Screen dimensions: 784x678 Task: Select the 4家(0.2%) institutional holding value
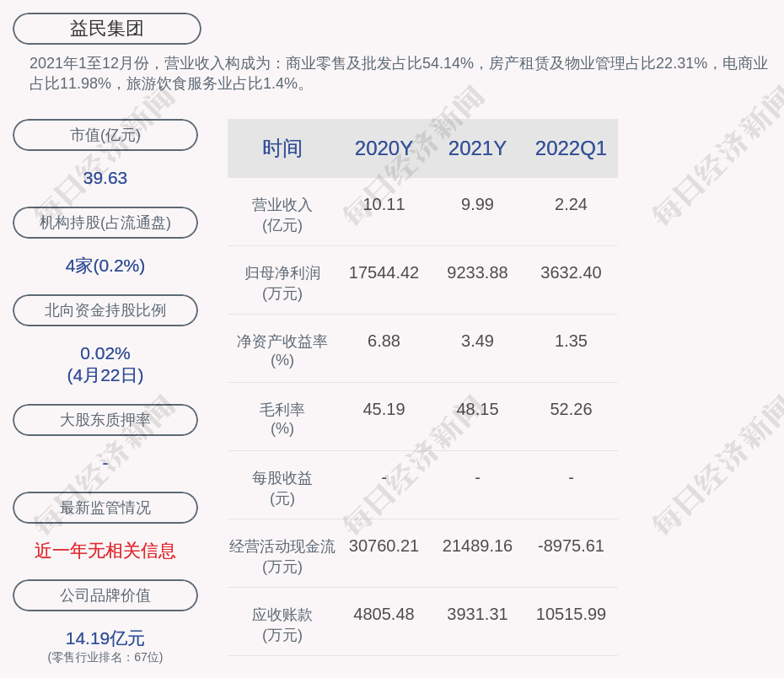pos(105,266)
